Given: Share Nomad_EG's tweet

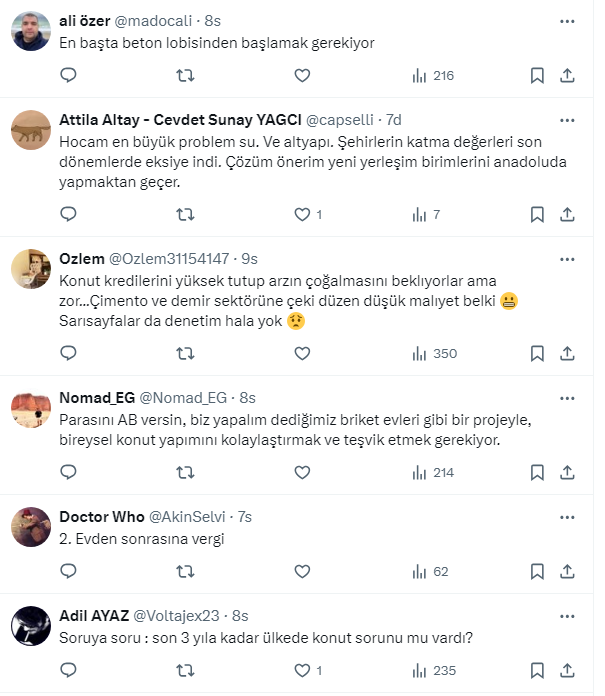Looking at the screenshot, I should point(567,472).
